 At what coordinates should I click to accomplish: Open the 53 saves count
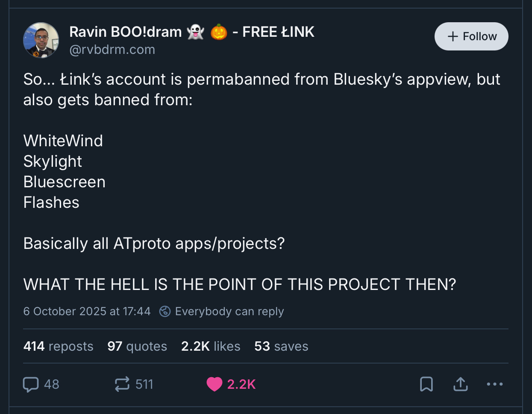click(x=281, y=346)
